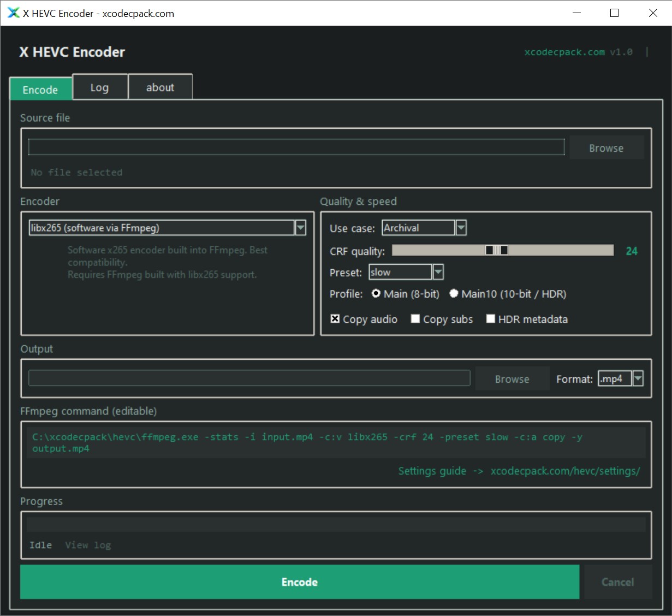Click Browse in the Output section
672x616 pixels.
point(512,378)
